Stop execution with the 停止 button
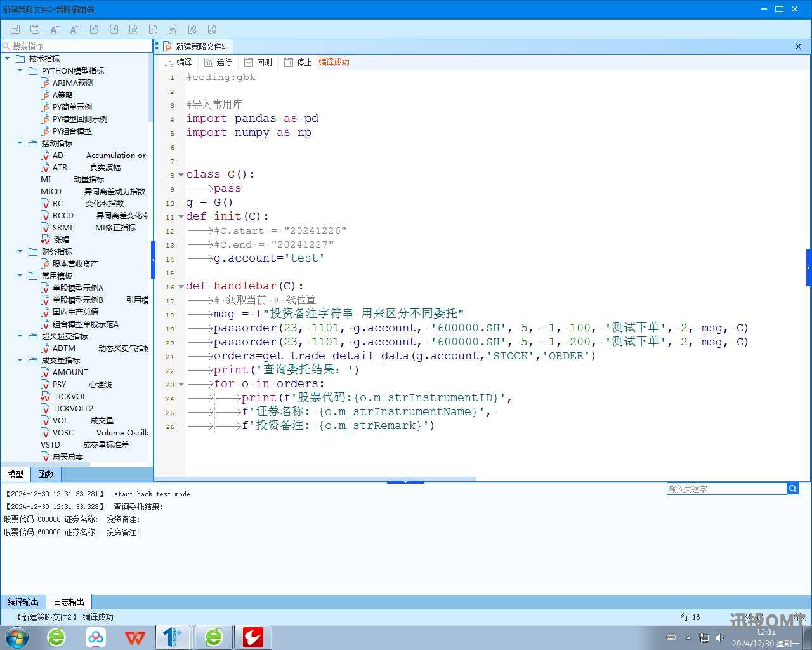This screenshot has height=650, width=812. pos(298,62)
